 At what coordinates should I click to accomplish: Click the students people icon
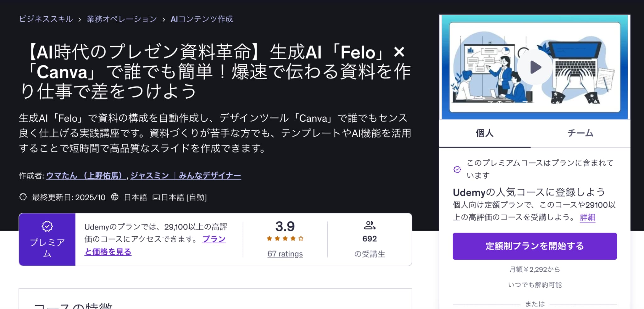(x=369, y=225)
